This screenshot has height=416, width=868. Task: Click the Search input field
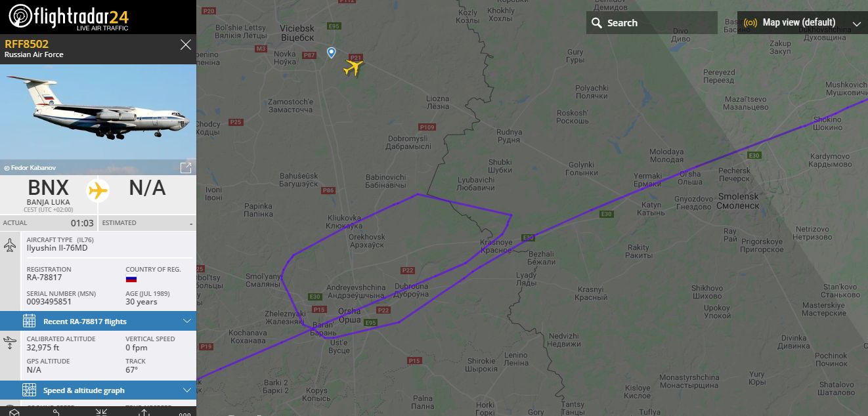tap(652, 23)
